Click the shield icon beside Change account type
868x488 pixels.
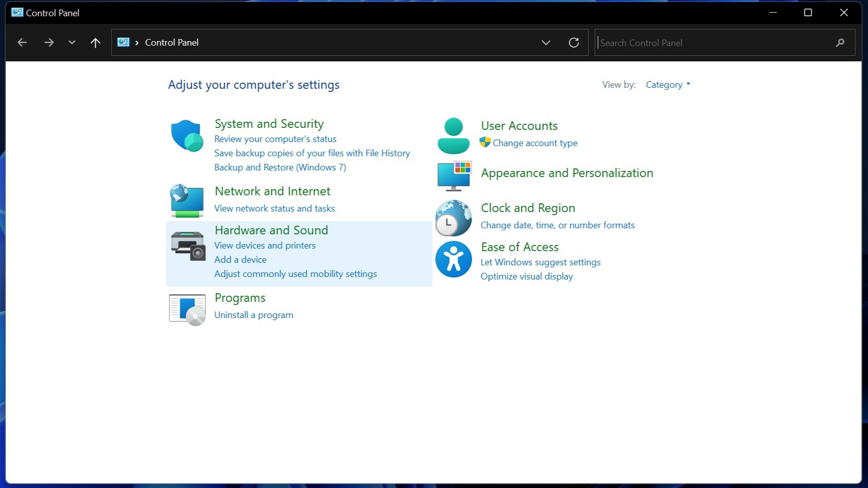click(485, 142)
